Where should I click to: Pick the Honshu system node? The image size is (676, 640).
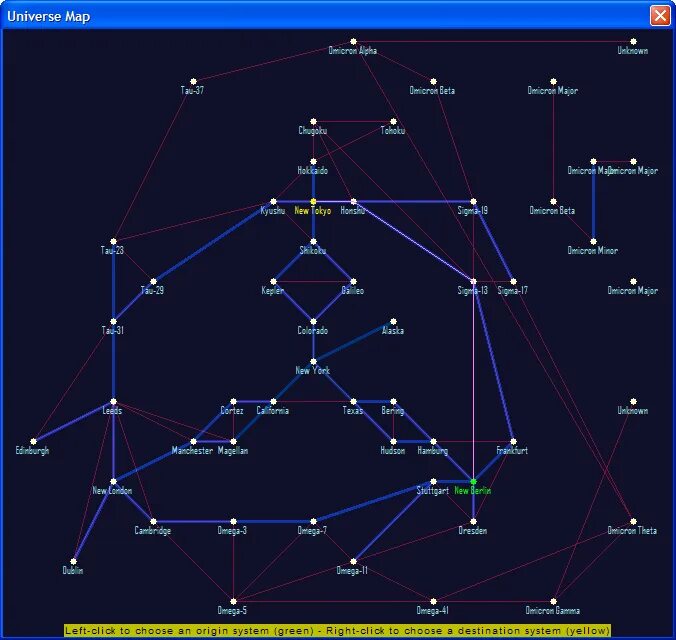click(354, 201)
